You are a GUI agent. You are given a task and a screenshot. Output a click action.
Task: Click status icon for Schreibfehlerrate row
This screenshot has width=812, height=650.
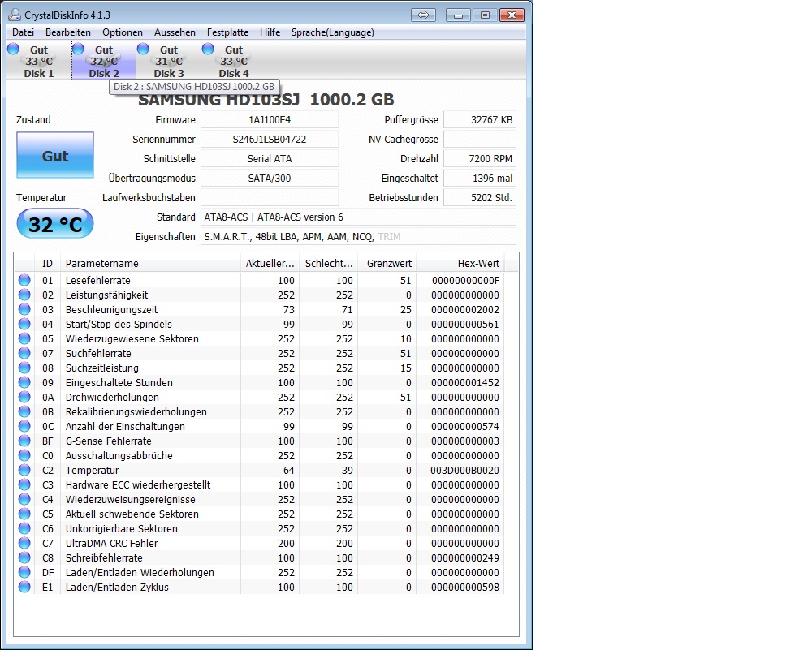click(24, 557)
